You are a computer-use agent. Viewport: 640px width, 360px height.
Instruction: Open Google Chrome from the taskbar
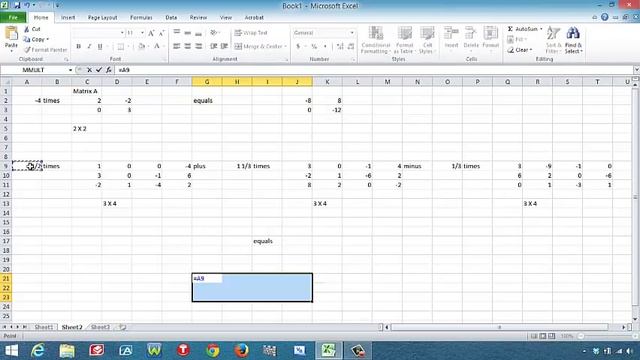click(x=212, y=351)
